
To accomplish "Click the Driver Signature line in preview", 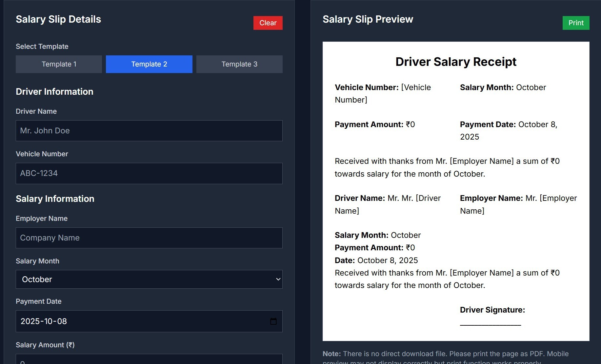I will click(x=490, y=324).
